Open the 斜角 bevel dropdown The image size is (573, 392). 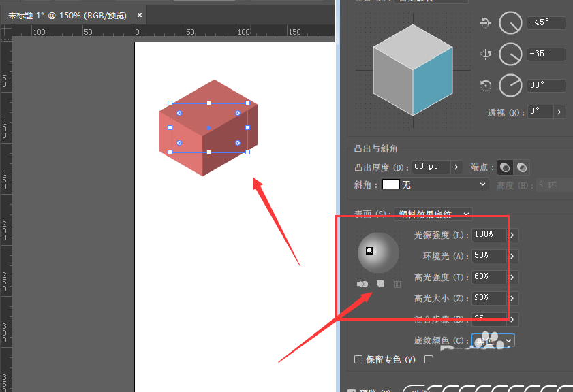point(435,184)
